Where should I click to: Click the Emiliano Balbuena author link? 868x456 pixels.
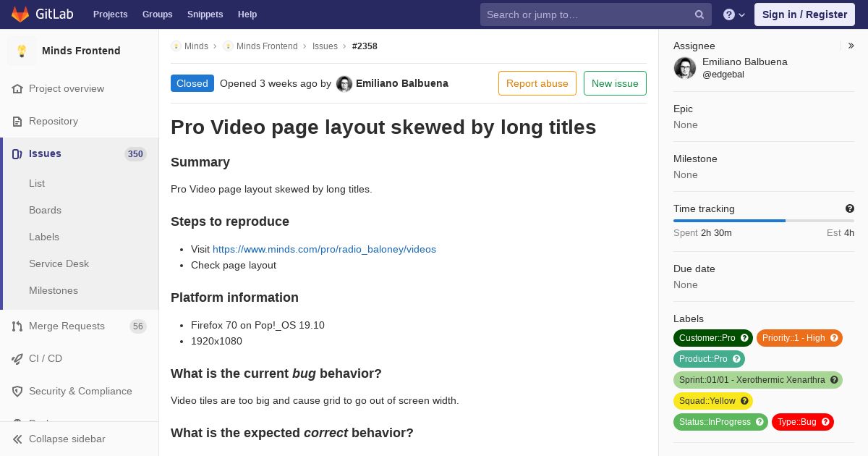(x=402, y=84)
